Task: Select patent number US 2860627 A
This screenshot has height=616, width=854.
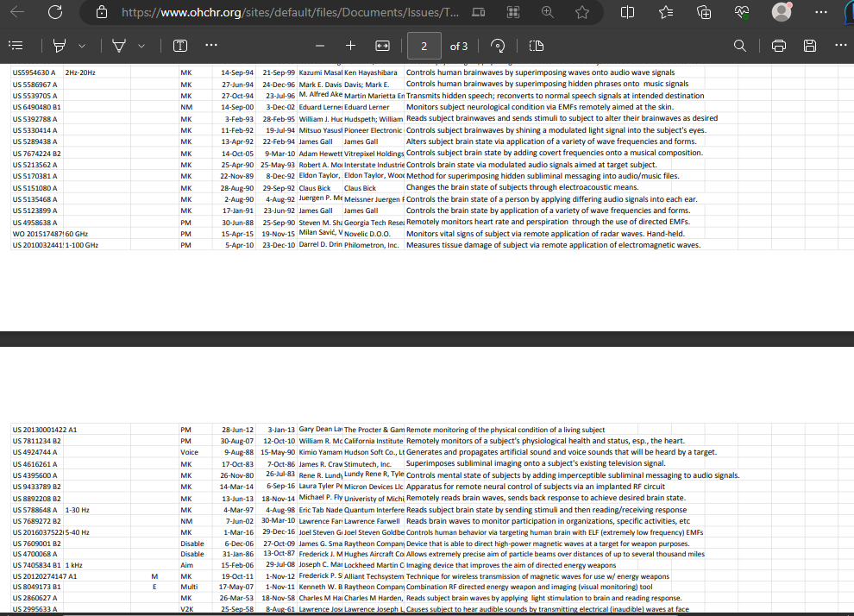Action: pyautogui.click(x=35, y=598)
